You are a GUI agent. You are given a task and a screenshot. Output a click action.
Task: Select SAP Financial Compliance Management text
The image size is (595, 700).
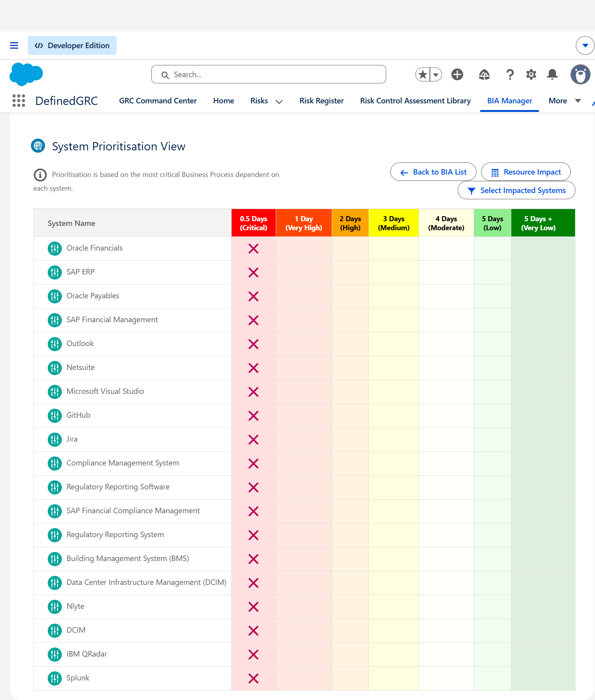point(133,511)
